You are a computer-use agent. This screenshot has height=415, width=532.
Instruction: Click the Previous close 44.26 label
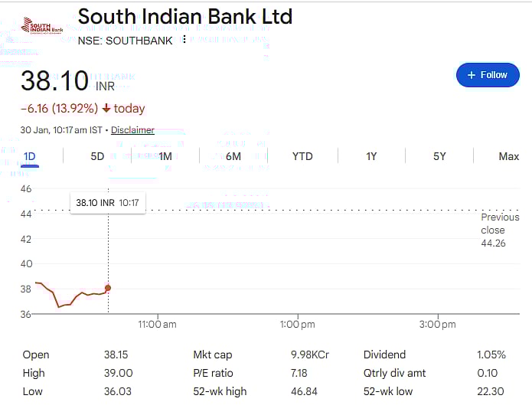click(500, 230)
